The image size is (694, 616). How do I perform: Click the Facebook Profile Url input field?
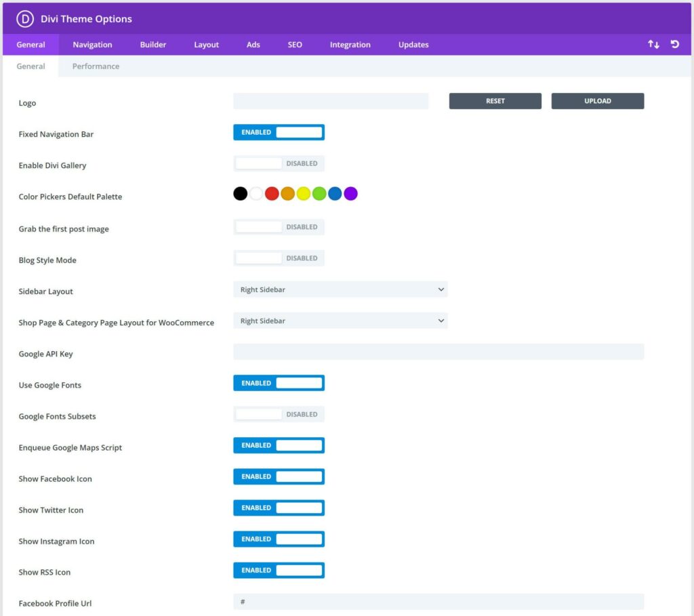coord(438,601)
